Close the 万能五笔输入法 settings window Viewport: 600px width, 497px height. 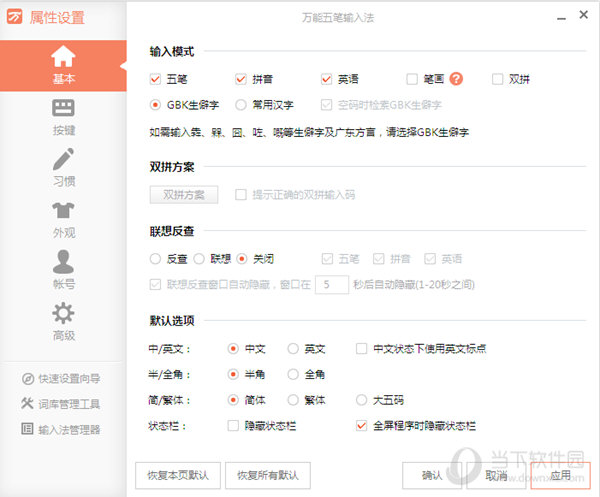click(584, 15)
